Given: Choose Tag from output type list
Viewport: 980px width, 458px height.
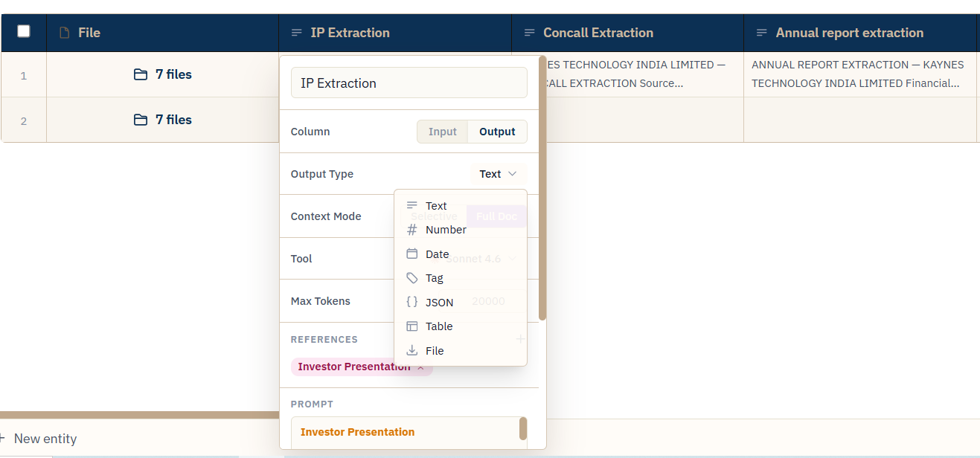Looking at the screenshot, I should point(461,278).
